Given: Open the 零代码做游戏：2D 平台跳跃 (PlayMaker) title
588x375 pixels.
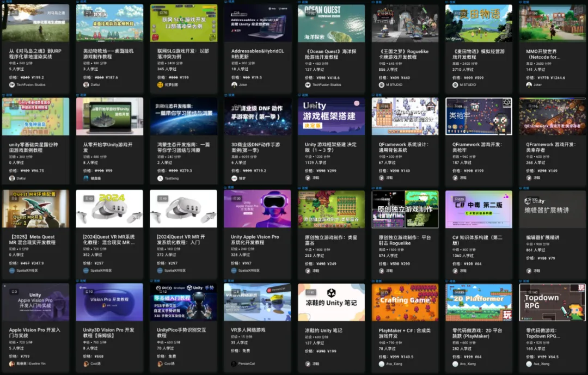Looking at the screenshot, I should [477, 334].
